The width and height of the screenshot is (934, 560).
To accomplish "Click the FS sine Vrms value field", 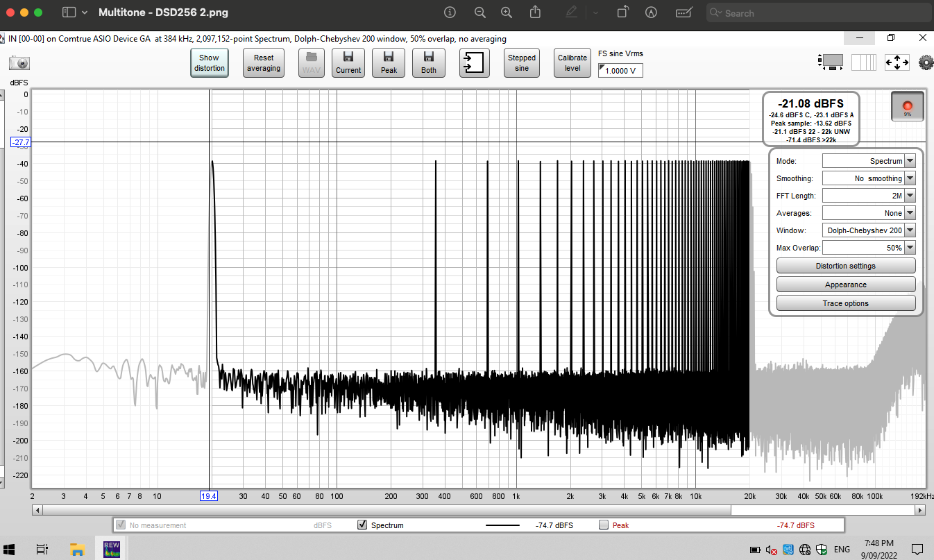I will [620, 71].
